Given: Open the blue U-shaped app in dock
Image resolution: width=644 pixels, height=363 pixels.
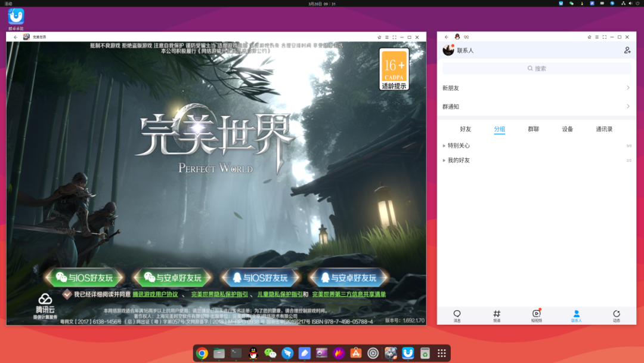Looking at the screenshot, I should point(408,353).
